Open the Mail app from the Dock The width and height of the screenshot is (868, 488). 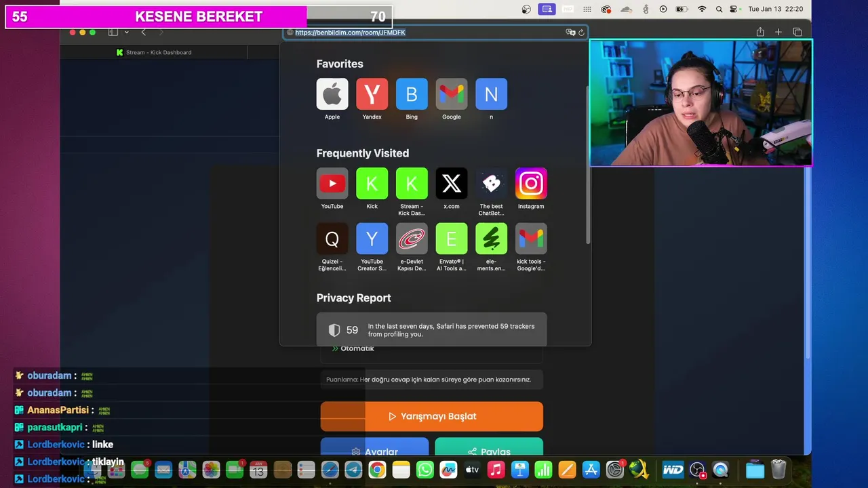pyautogui.click(x=163, y=469)
